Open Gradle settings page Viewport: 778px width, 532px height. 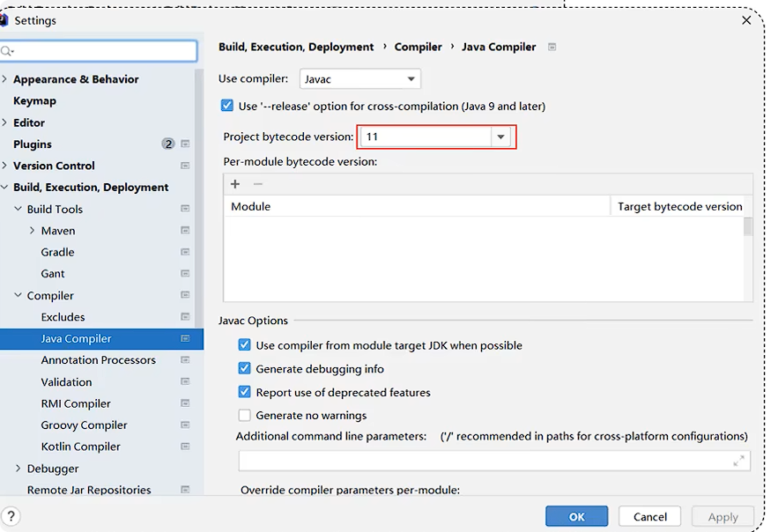[57, 252]
